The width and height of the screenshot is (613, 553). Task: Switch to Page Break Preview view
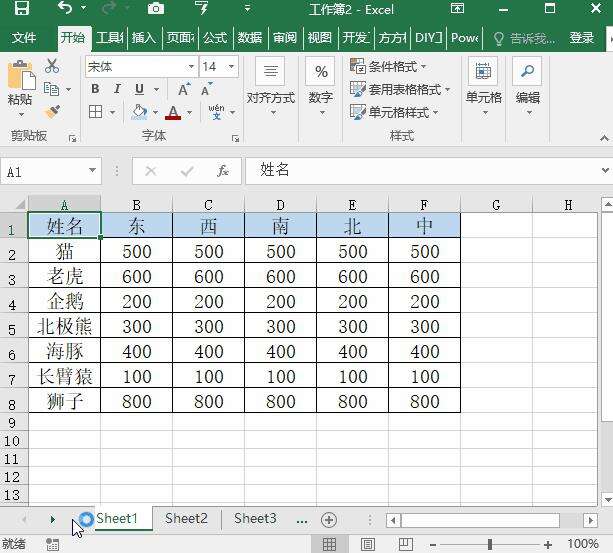coord(405,544)
